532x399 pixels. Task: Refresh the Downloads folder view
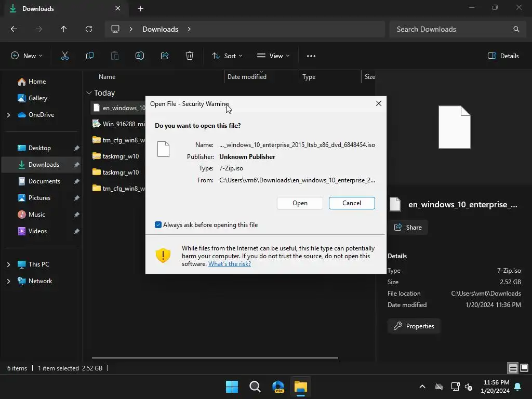(89, 29)
